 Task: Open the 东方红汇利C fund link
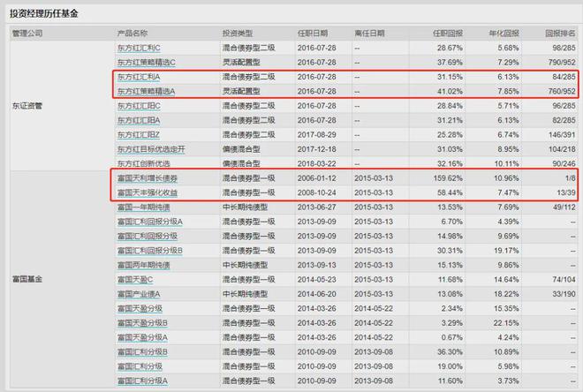point(139,48)
